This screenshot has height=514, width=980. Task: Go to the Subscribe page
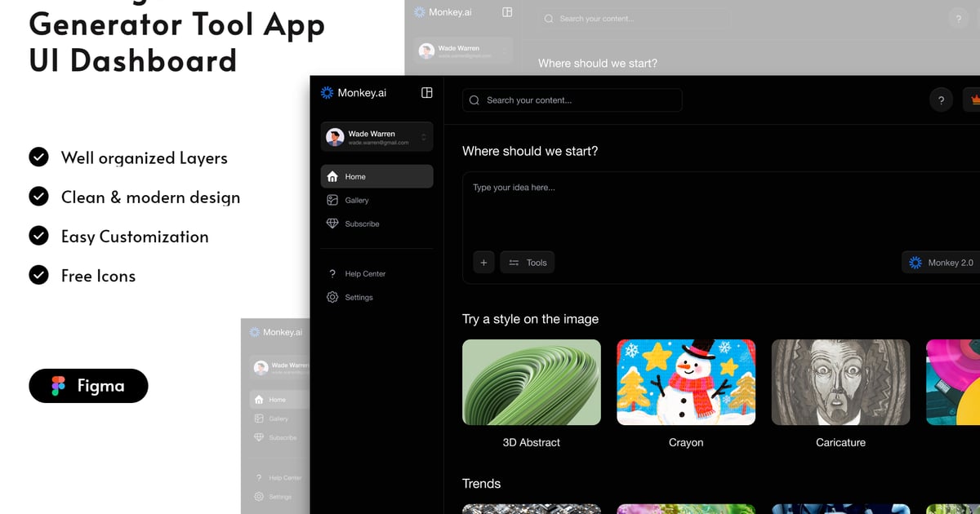coord(361,224)
